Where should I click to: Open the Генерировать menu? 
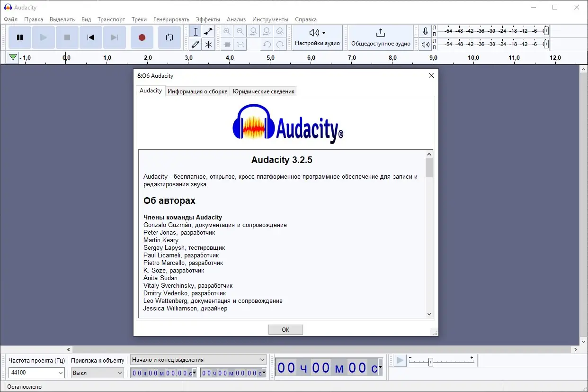coord(171,19)
